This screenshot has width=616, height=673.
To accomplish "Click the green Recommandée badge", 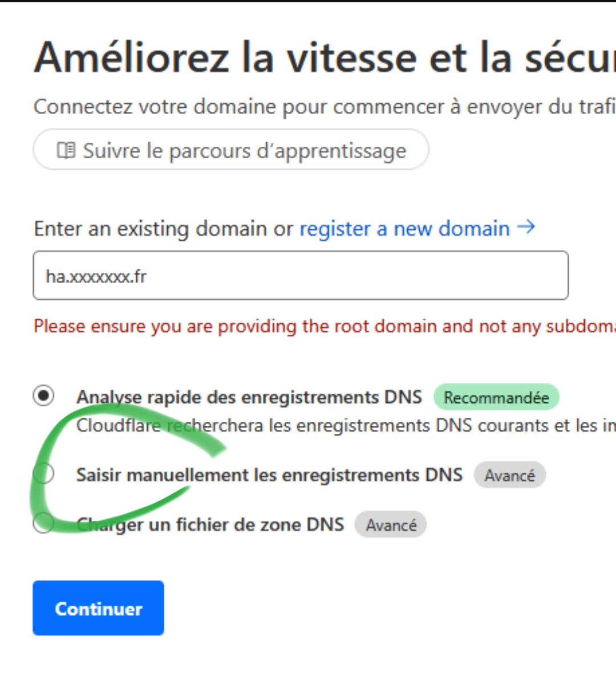I will (496, 397).
